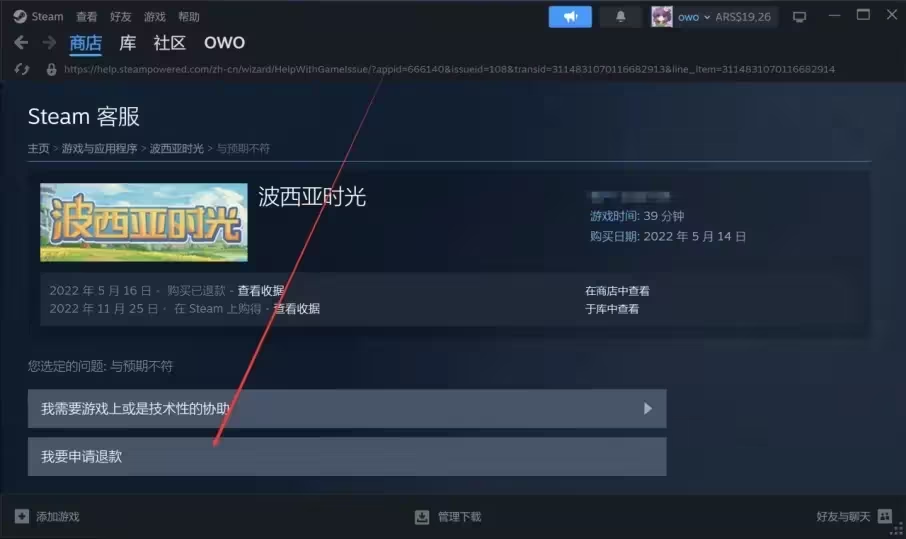The height and width of the screenshot is (539, 906).
Task: Expand 我需要游戏上或是技术性的协助 option
Action: (x=347, y=408)
